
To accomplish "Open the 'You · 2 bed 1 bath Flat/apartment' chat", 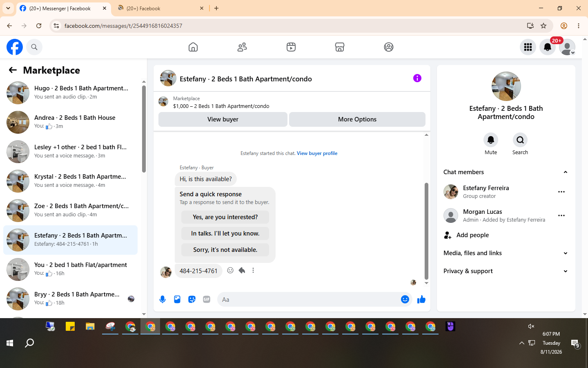I will coord(70,269).
